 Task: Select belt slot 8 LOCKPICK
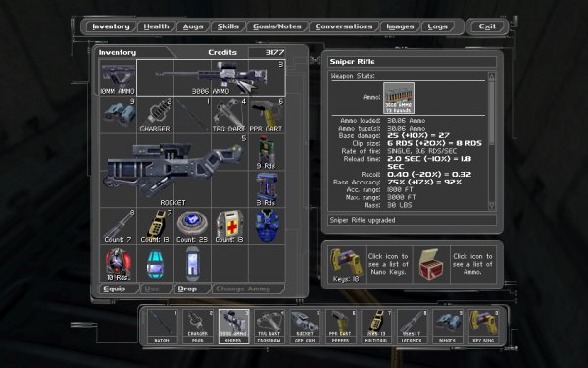[412, 327]
